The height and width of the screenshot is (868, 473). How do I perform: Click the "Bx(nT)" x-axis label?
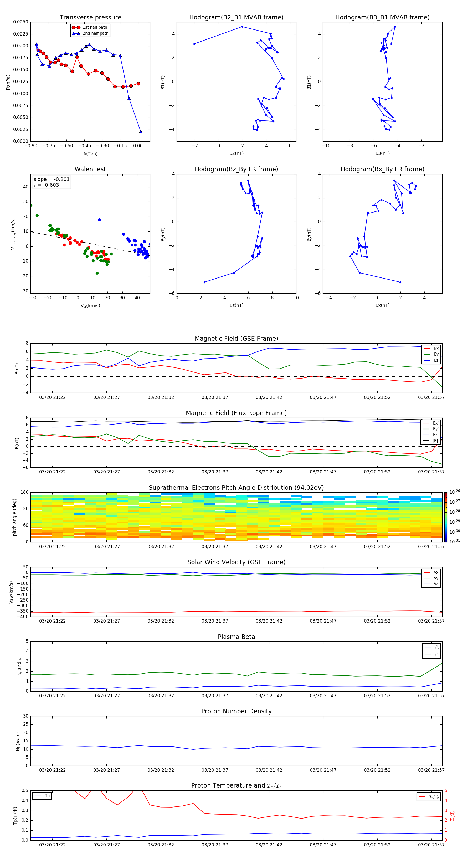tap(382, 305)
